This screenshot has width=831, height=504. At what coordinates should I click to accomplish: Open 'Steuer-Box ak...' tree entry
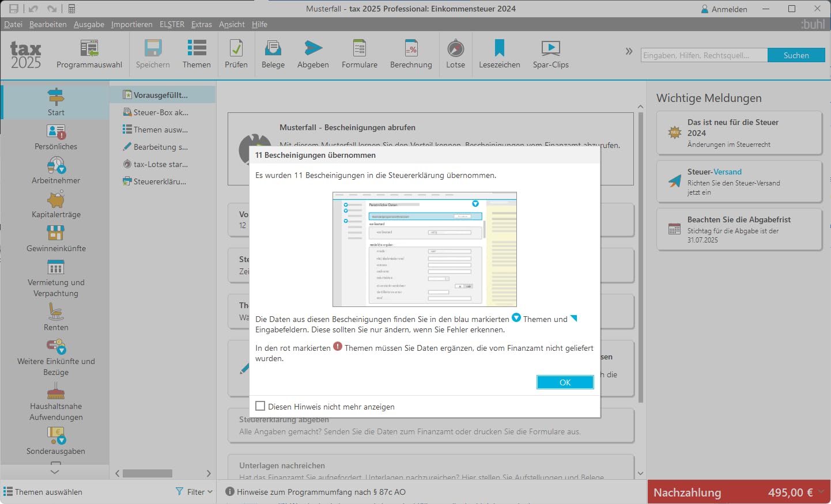coord(161,112)
